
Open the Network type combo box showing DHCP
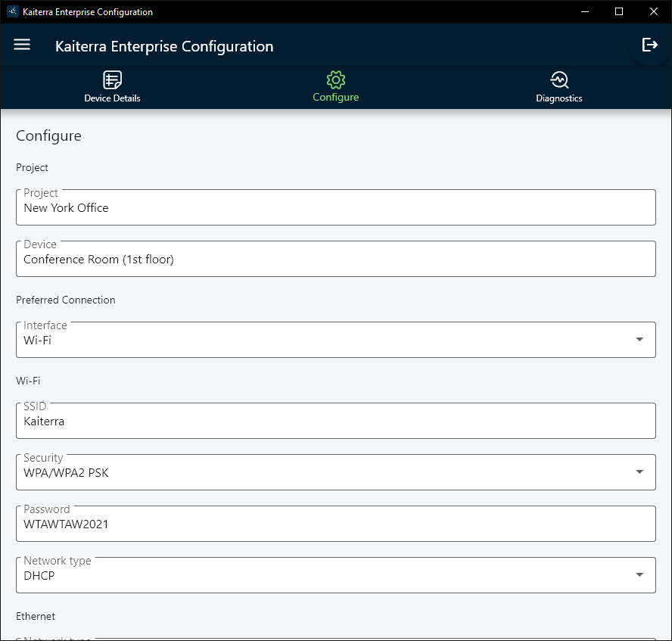[335, 574]
